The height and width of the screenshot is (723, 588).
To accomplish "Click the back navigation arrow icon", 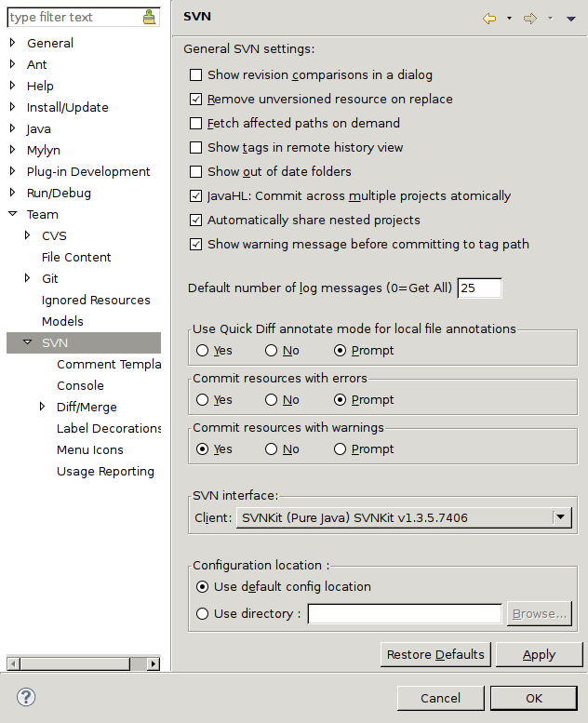I will tap(489, 19).
